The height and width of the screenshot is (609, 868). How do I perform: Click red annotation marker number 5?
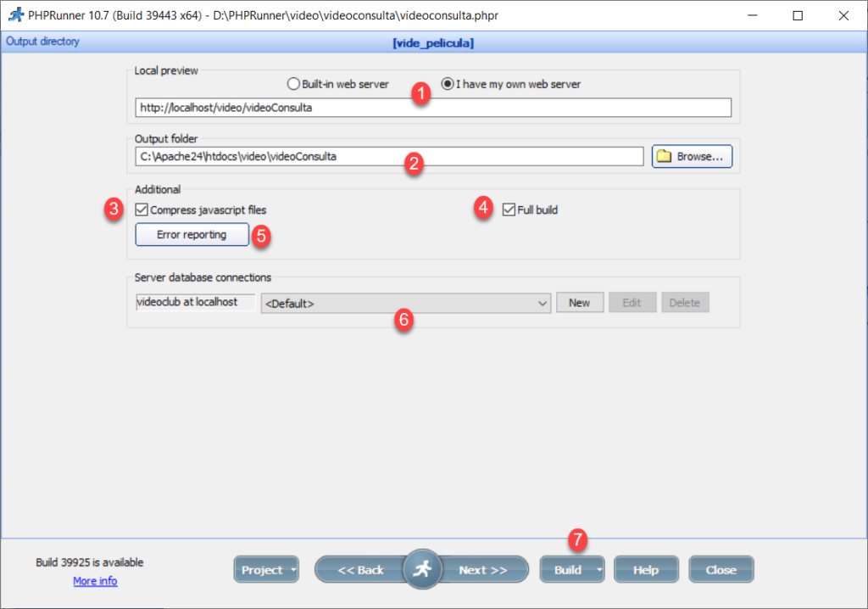pos(262,236)
